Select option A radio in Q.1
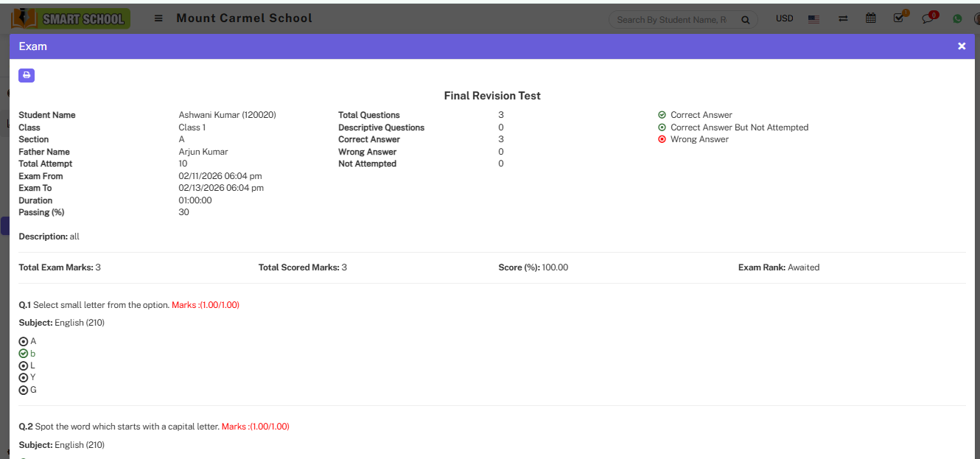 pos(24,342)
